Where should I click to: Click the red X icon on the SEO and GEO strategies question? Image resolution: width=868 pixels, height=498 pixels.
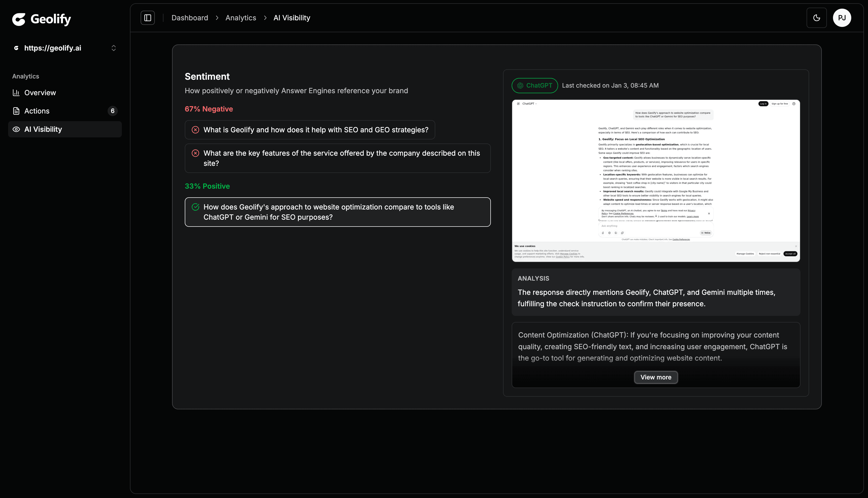pyautogui.click(x=195, y=130)
